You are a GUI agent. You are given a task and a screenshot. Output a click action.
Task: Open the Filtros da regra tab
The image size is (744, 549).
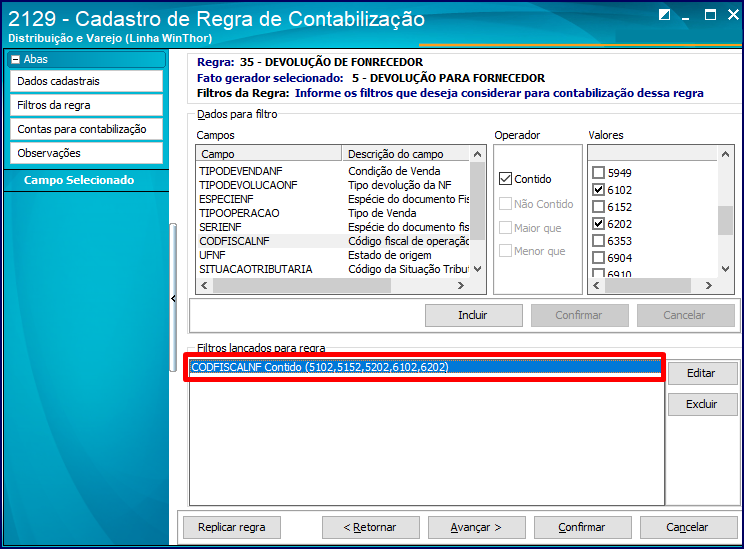point(86,105)
